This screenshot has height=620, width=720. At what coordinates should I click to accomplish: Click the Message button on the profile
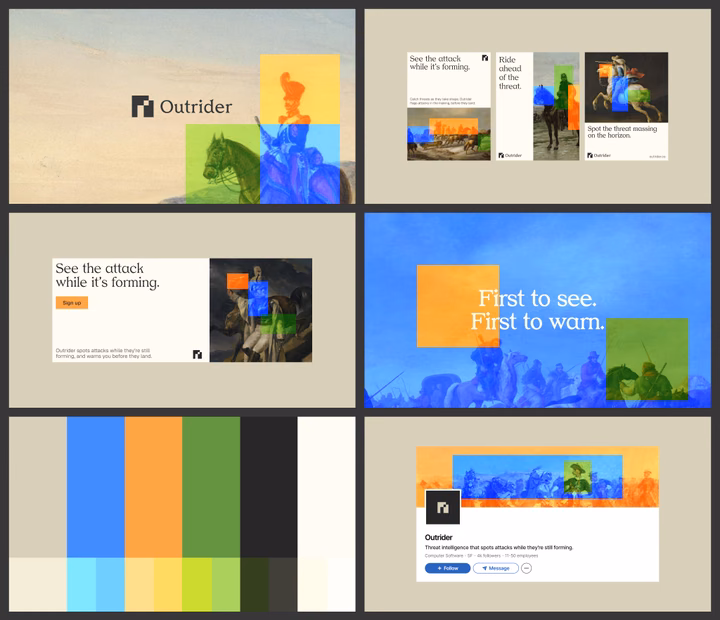coord(495,568)
